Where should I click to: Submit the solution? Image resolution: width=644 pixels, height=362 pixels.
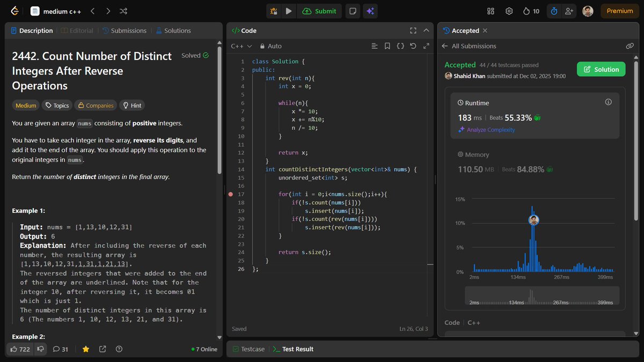pyautogui.click(x=320, y=11)
